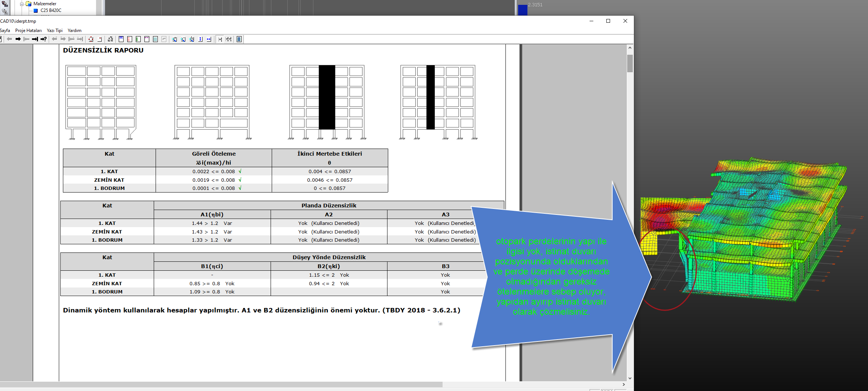Open the Yazı Tipi menu
This screenshot has width=868, height=391.
pyautogui.click(x=55, y=31)
